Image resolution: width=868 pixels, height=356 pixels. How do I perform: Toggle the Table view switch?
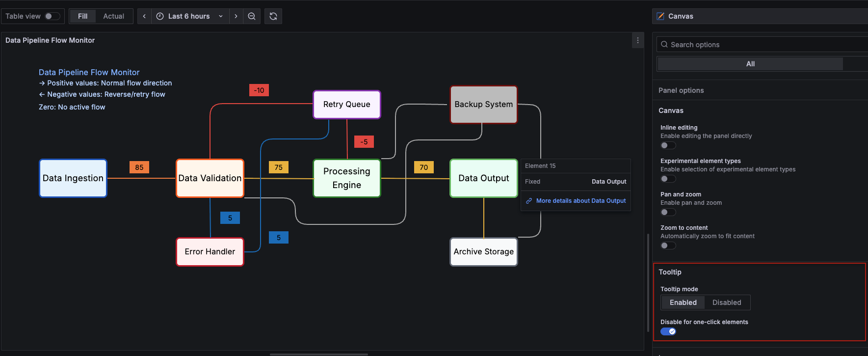[52, 16]
